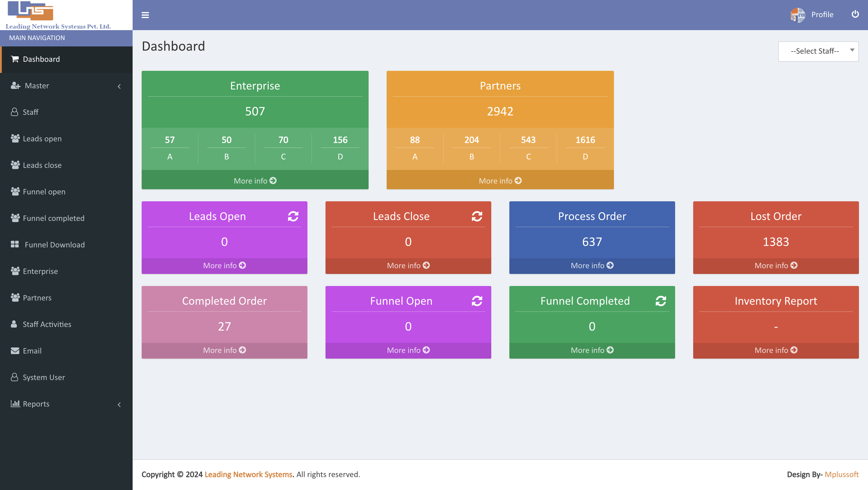Expand the Master navigation menu
The width and height of the screenshot is (868, 490).
click(x=66, y=85)
